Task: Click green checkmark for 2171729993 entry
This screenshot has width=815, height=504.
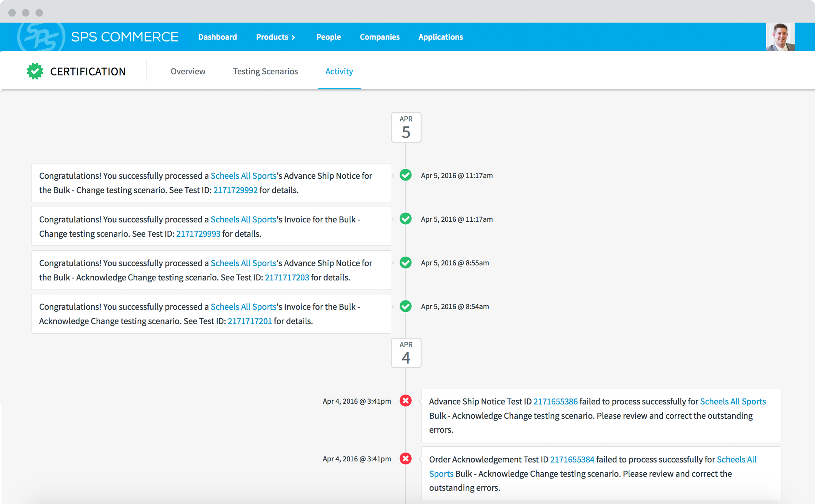Action: [x=406, y=219]
